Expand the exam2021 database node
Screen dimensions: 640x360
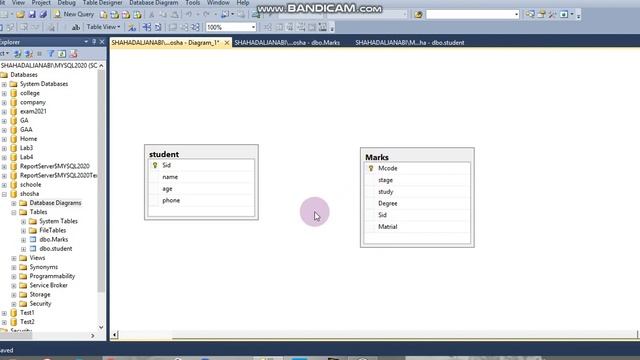pyautogui.click(x=4, y=111)
